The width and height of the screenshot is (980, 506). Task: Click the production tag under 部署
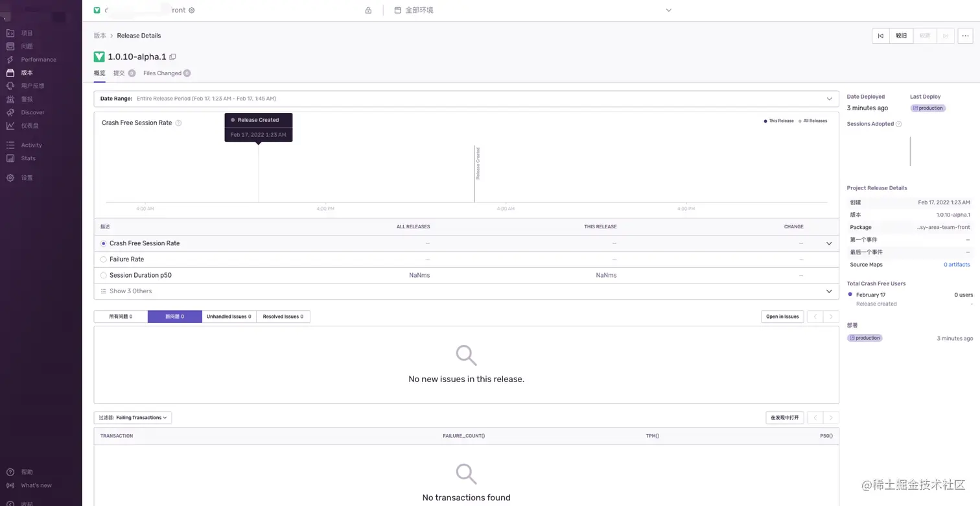pos(865,338)
